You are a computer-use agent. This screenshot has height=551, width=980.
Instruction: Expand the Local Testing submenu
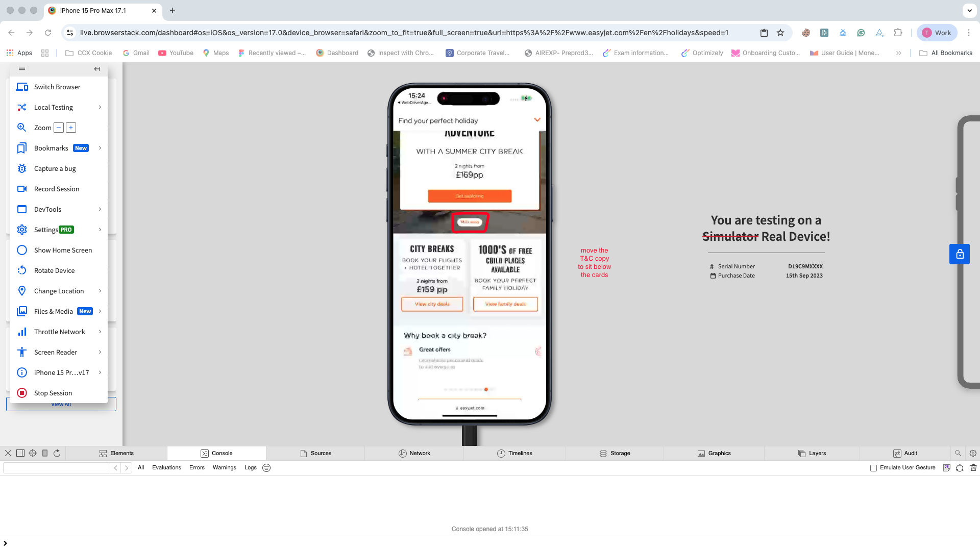pyautogui.click(x=100, y=107)
